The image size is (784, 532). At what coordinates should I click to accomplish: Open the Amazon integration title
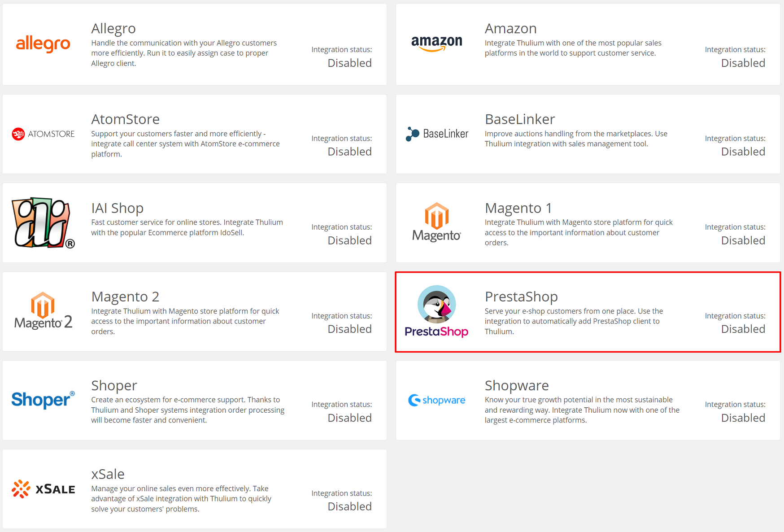[510, 28]
